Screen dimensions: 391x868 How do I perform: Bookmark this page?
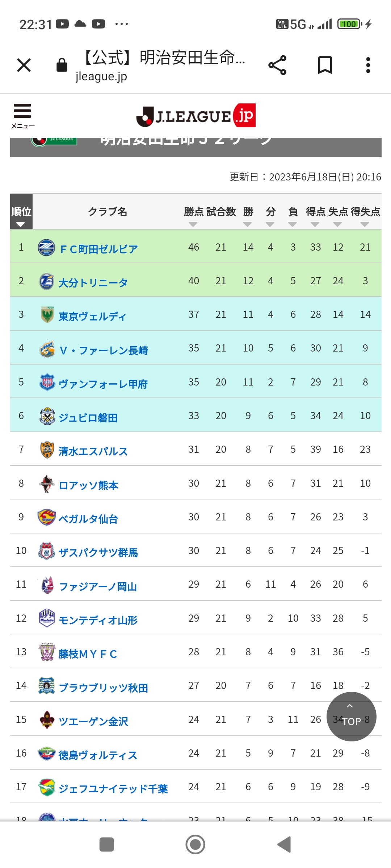[325, 65]
